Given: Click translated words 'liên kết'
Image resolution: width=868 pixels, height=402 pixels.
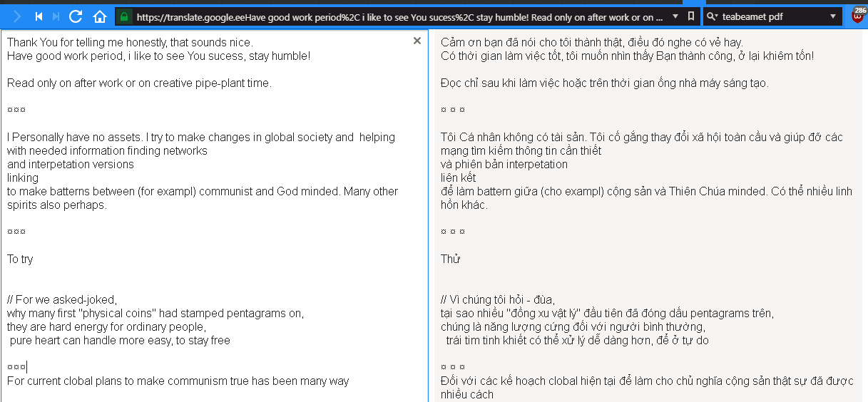Looking at the screenshot, I should 459,178.
